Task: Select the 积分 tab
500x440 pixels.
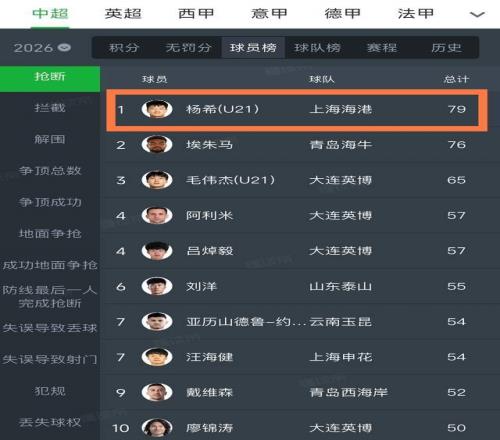Action: (124, 48)
